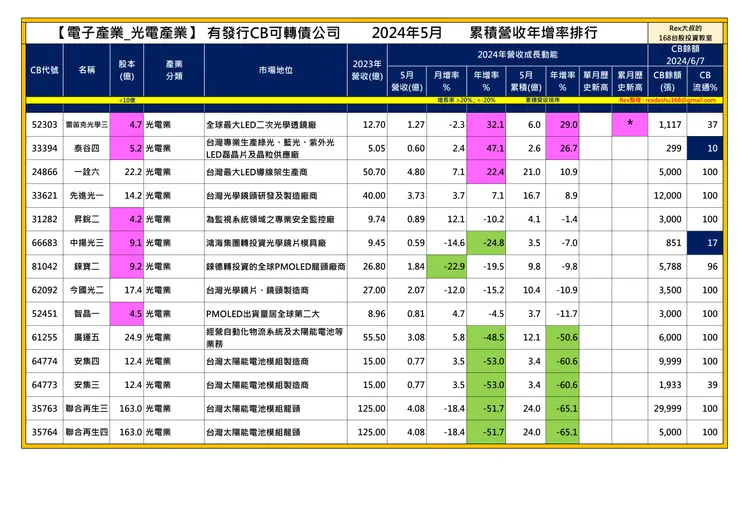Click the CB餘額(張) column header

[667, 81]
